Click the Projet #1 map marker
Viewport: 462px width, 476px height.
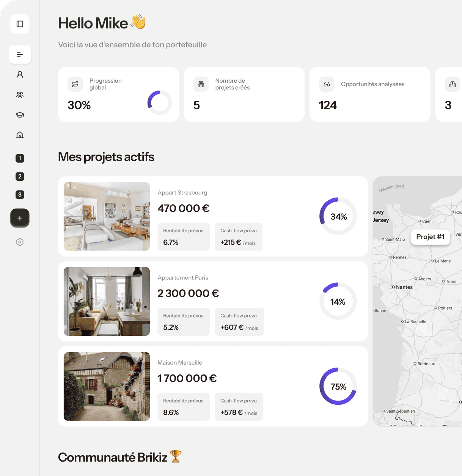[430, 237]
